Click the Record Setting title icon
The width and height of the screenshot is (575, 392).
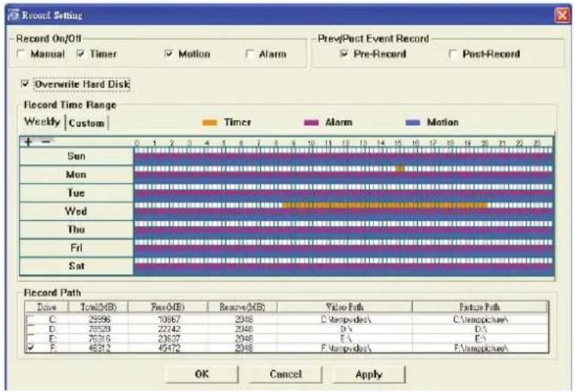[13, 15]
